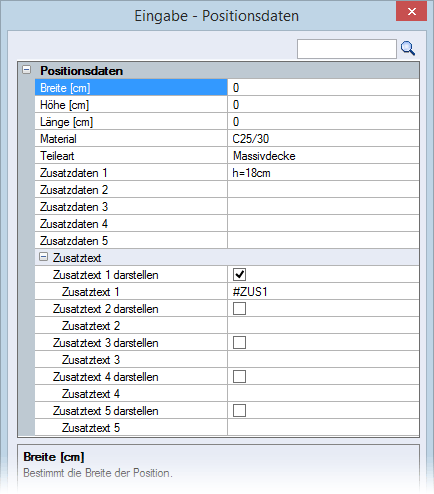Collapse the Positionsdaten group
434x494 pixels.
27,70
